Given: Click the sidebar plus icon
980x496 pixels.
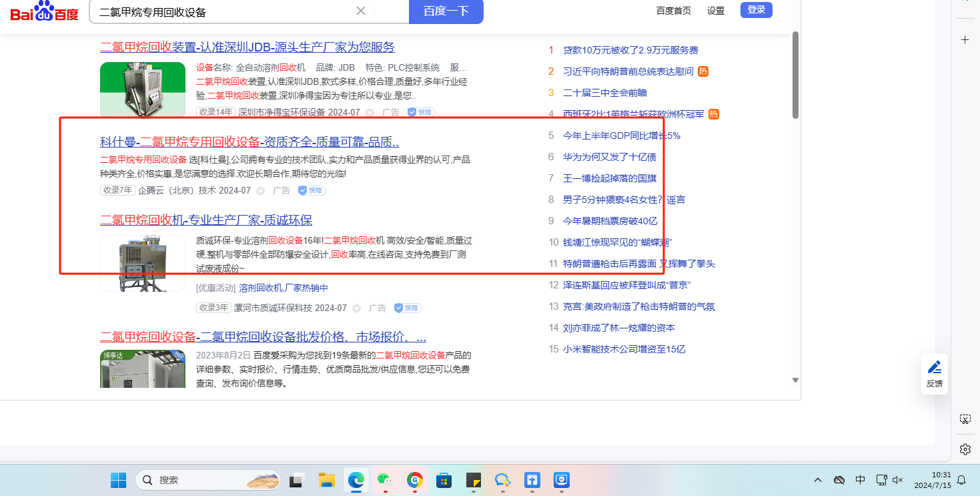Looking at the screenshot, I should tap(965, 40).
